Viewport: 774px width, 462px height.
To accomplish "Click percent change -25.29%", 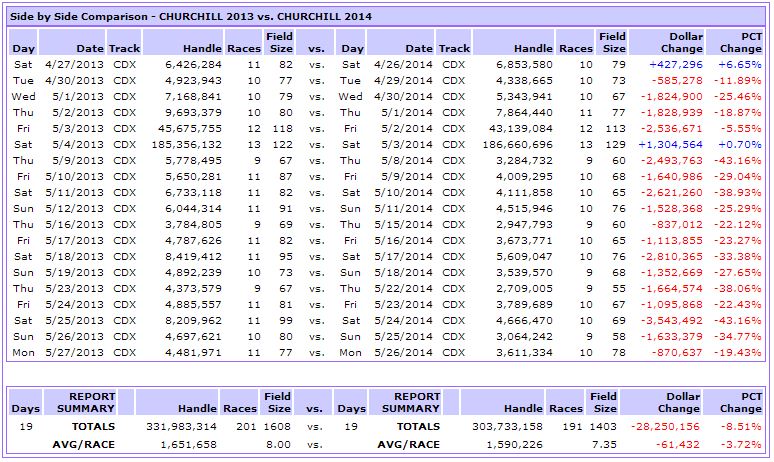I will point(737,209).
